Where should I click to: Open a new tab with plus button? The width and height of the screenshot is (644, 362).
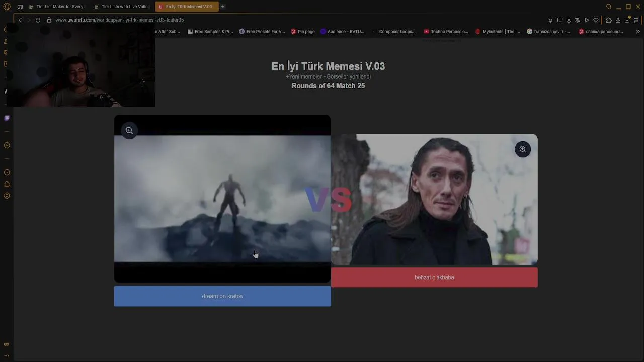click(x=223, y=7)
